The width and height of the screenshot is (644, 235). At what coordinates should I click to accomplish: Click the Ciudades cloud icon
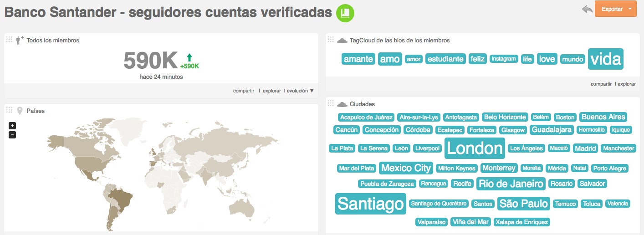pos(342,104)
